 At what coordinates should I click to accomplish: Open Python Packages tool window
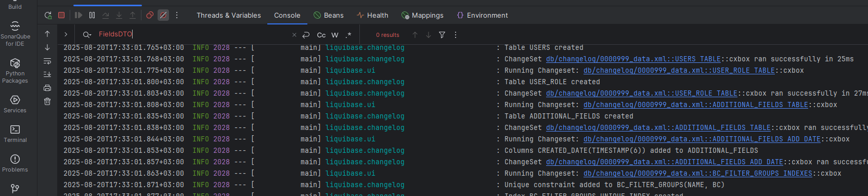[x=15, y=71]
